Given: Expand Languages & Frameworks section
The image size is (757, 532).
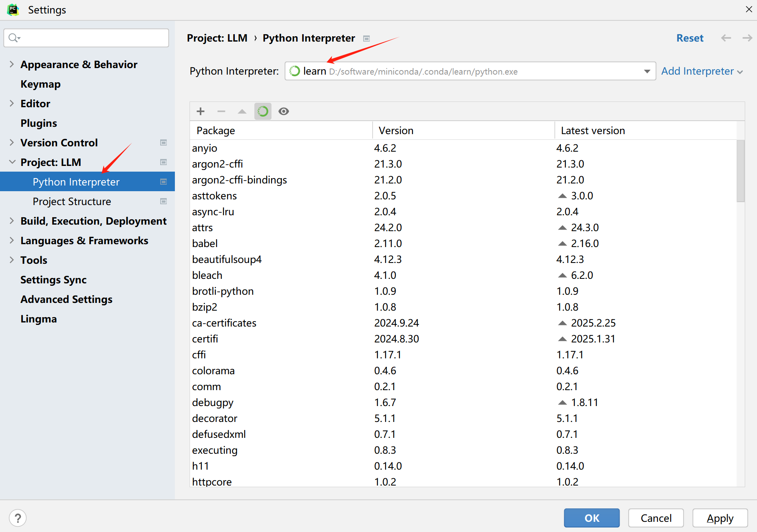Looking at the screenshot, I should pos(12,241).
